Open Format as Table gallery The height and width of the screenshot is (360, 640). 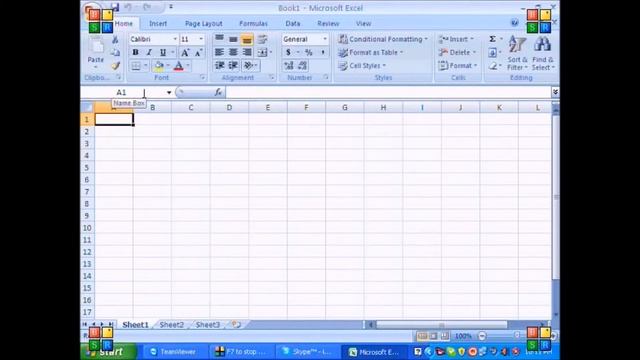point(371,52)
